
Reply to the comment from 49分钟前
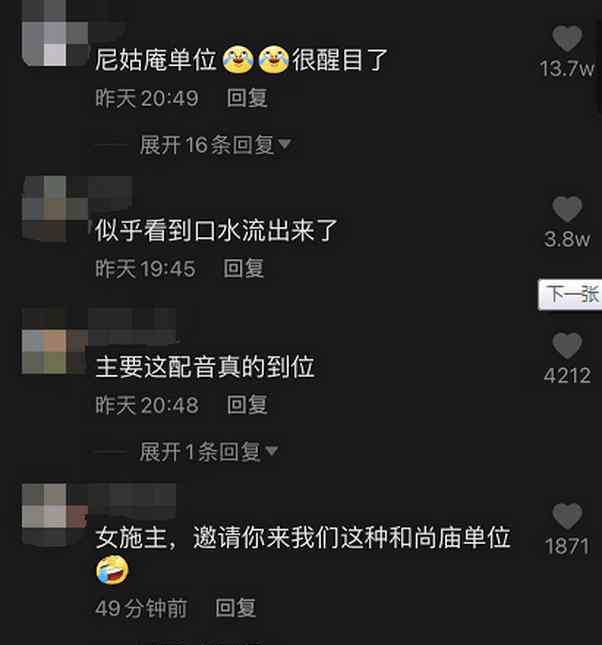[x=236, y=608]
